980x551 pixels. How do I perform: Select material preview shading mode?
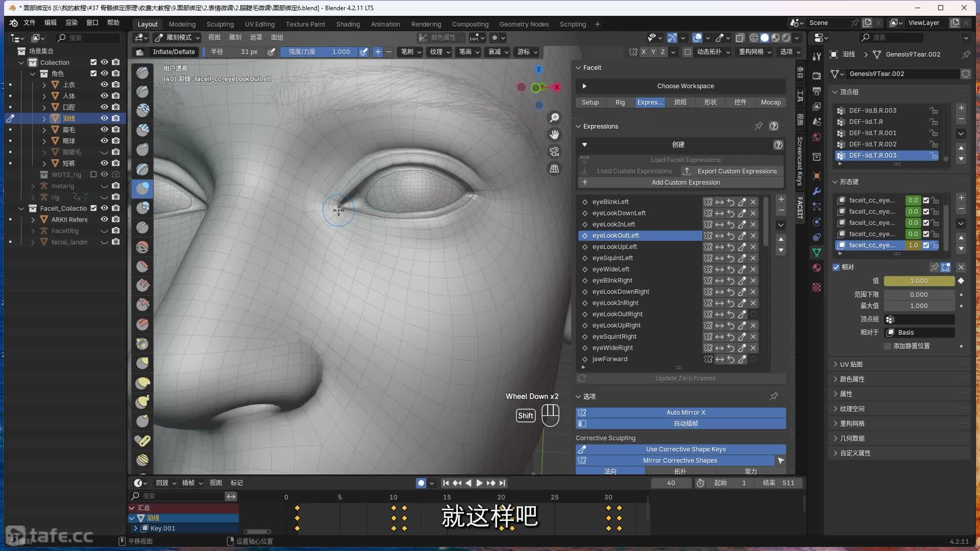coord(775,38)
